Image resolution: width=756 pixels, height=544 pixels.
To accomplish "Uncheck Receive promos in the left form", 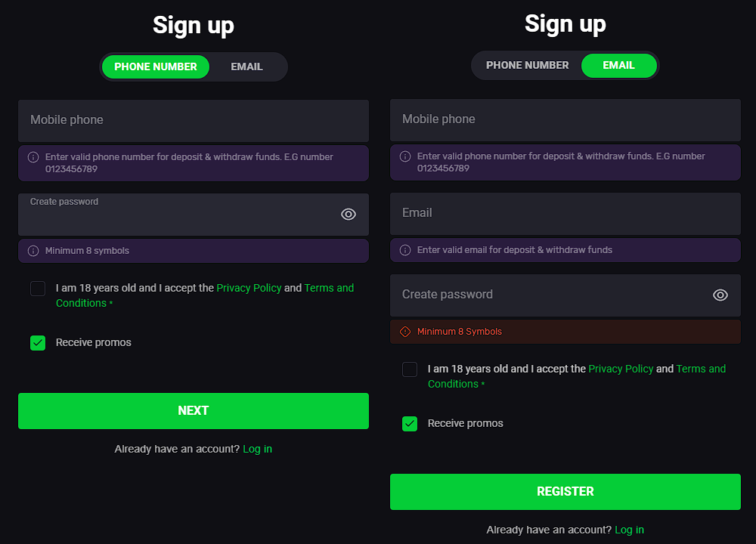I will tap(38, 343).
